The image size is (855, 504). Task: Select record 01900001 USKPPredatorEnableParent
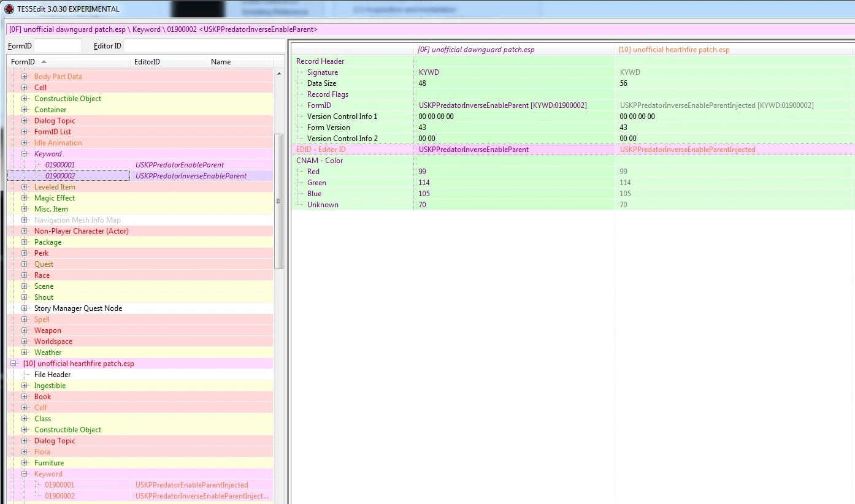point(140,165)
